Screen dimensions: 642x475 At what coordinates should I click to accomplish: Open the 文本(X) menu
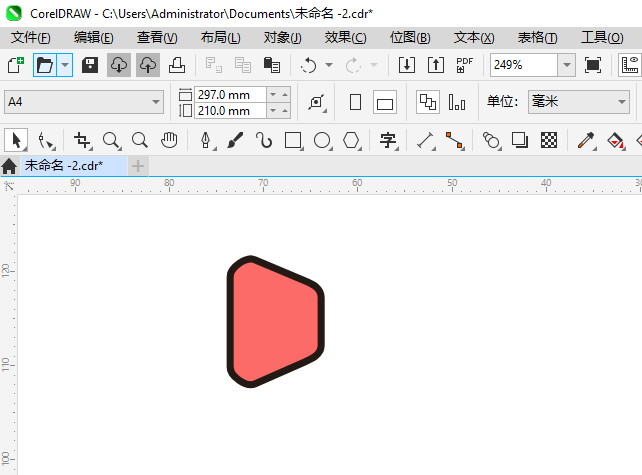tap(474, 38)
